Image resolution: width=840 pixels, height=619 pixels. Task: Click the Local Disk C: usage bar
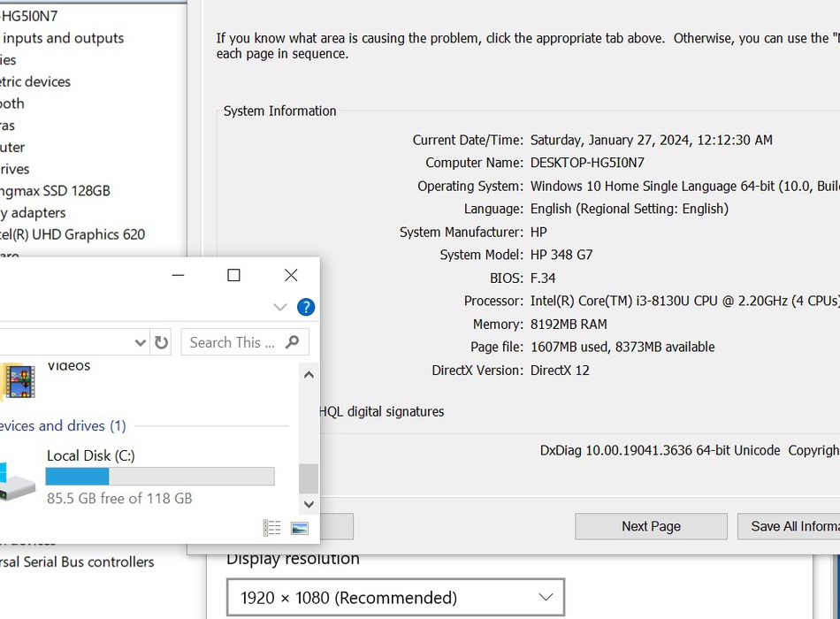(160, 476)
